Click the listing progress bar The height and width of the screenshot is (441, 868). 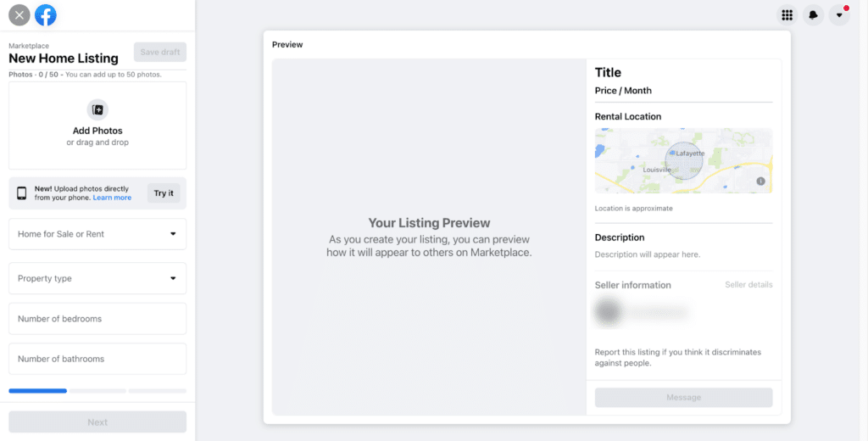97,391
